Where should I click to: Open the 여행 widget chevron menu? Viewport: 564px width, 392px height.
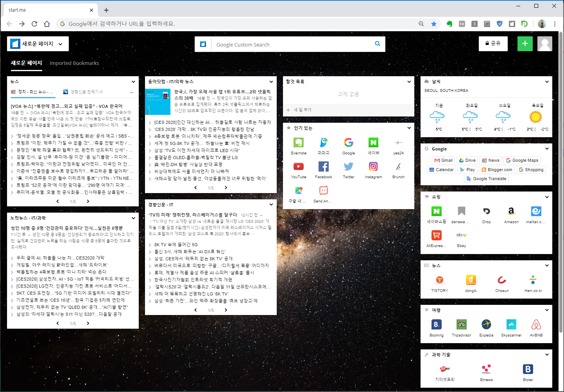click(x=547, y=310)
